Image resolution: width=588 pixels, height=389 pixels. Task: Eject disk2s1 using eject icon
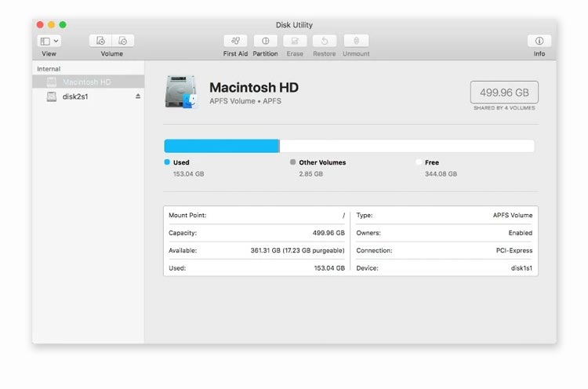(x=138, y=96)
